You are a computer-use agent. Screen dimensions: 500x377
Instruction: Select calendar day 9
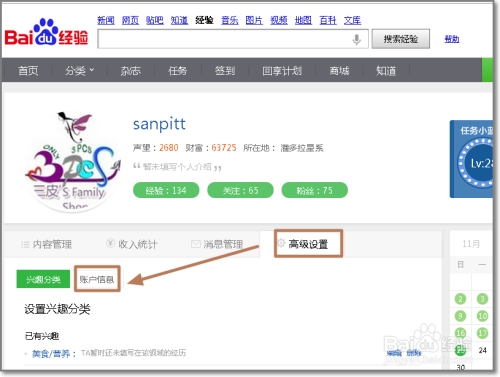click(460, 316)
